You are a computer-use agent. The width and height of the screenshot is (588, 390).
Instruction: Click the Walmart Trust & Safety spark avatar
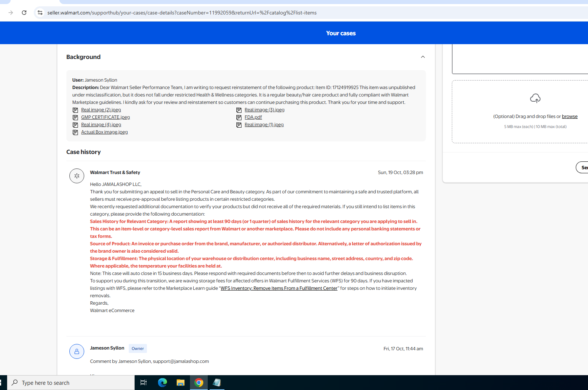tap(77, 176)
